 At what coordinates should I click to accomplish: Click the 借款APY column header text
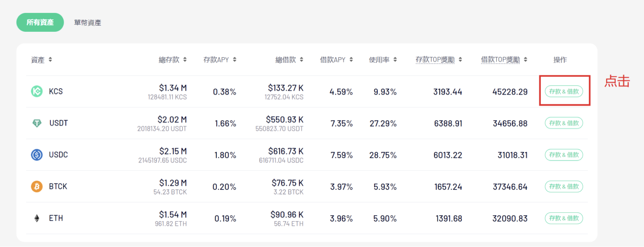pyautogui.click(x=333, y=60)
